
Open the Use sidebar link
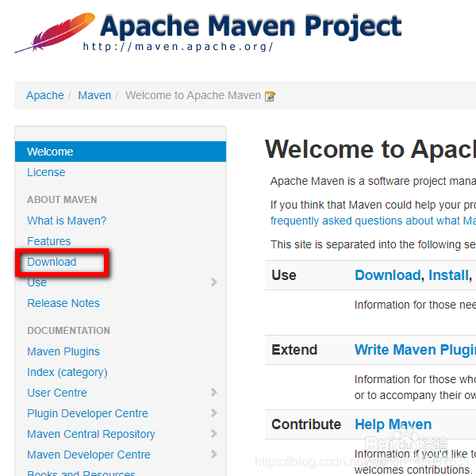(36, 282)
